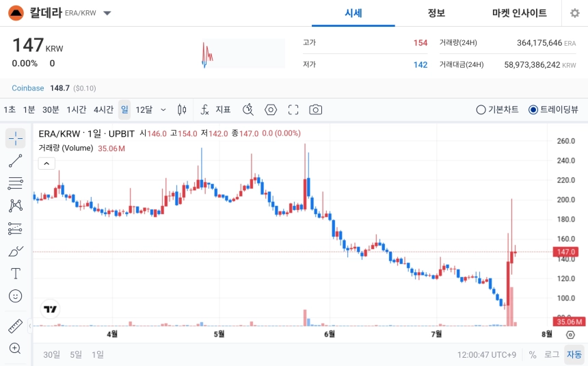Image resolution: width=588 pixels, height=366 pixels.
Task: Select the 4시간 interval
Action: click(103, 109)
